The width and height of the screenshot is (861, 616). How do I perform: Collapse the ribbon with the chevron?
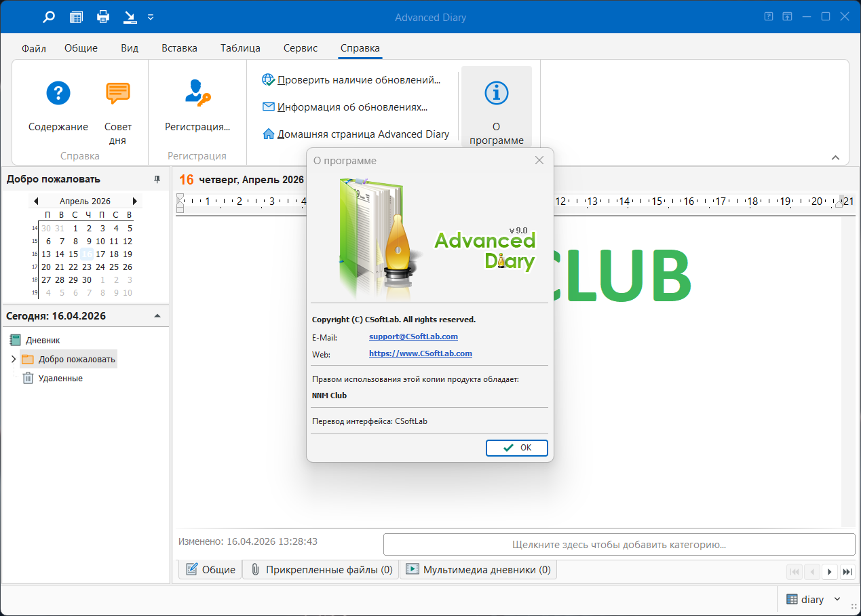(x=835, y=157)
